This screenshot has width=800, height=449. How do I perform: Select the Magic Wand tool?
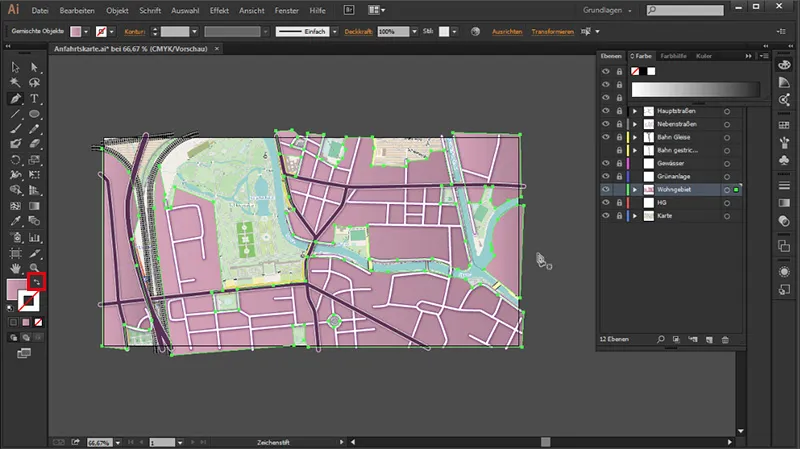click(x=15, y=83)
